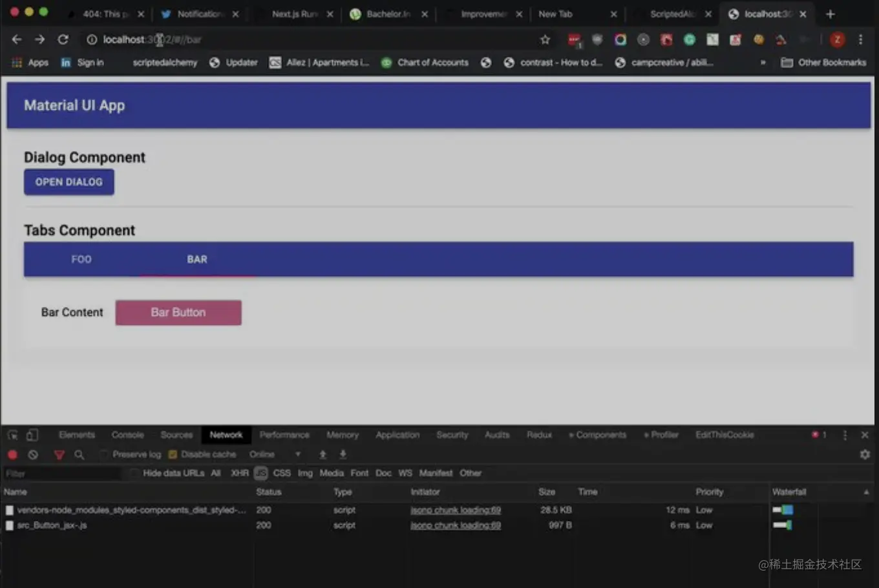Open the Chart of Accounts bookmark
The width and height of the screenshot is (879, 588).
click(425, 63)
